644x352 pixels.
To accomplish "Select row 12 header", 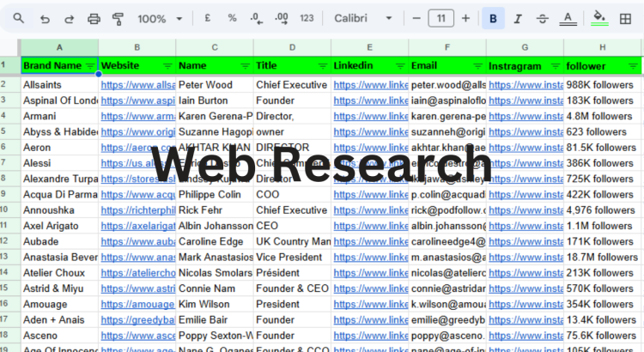I will (x=9, y=241).
